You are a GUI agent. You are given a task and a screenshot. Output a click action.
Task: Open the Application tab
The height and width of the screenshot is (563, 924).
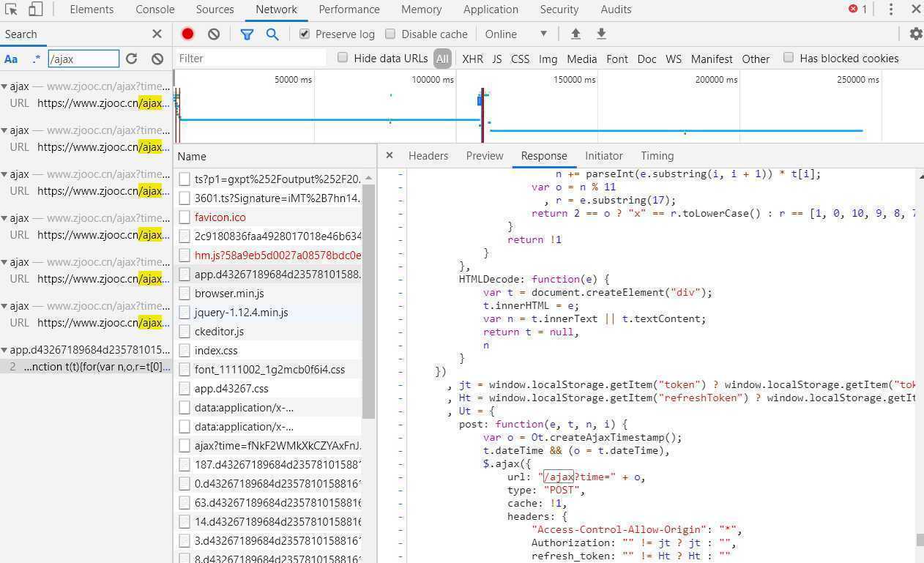pyautogui.click(x=491, y=10)
